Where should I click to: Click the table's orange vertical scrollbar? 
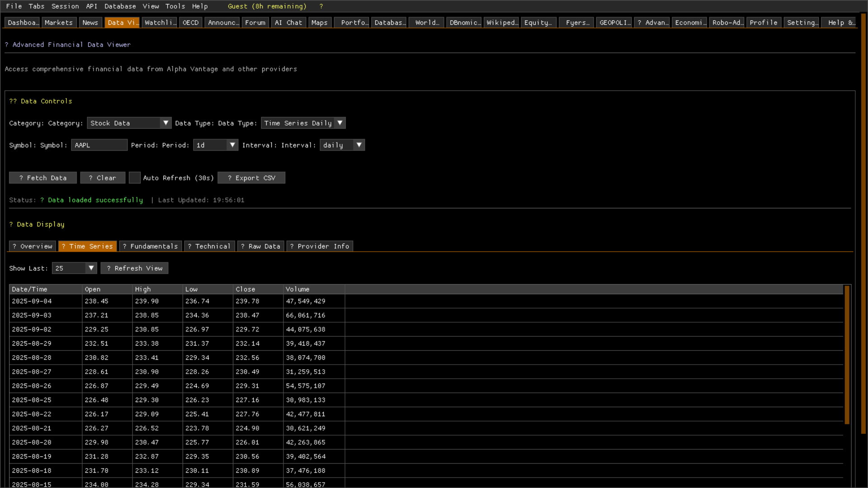point(847,355)
